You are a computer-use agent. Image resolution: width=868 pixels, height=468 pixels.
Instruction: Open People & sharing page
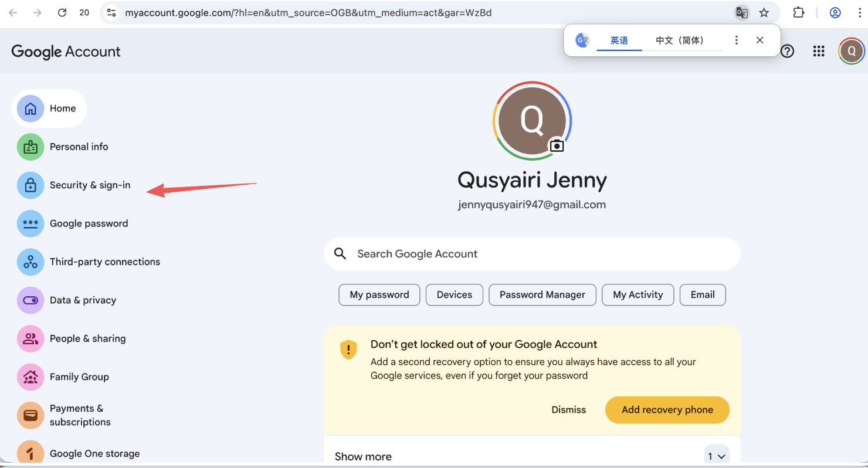[x=88, y=338]
